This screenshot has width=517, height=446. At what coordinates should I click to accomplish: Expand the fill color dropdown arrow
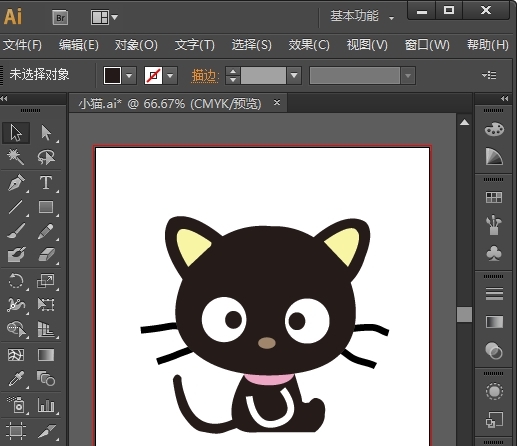coord(129,75)
